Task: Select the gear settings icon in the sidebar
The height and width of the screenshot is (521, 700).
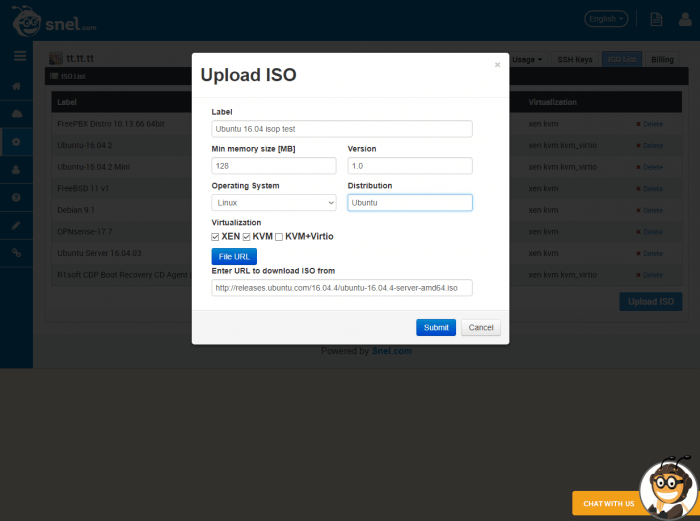Action: 17,142
